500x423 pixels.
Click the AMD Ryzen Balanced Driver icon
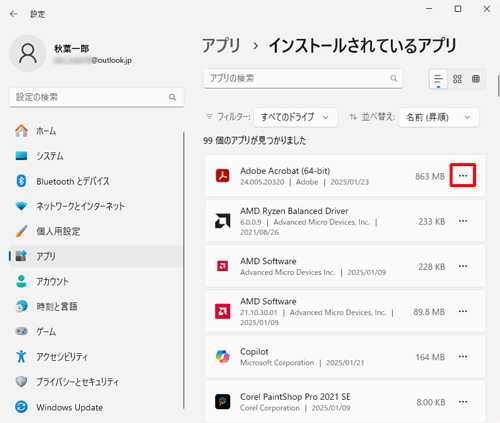click(222, 221)
